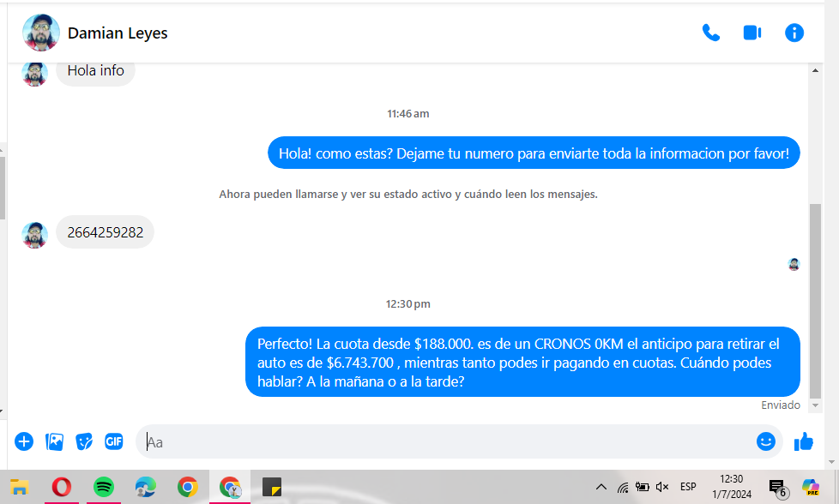Attach a photo or file
This screenshot has width=839, height=504.
54,441
